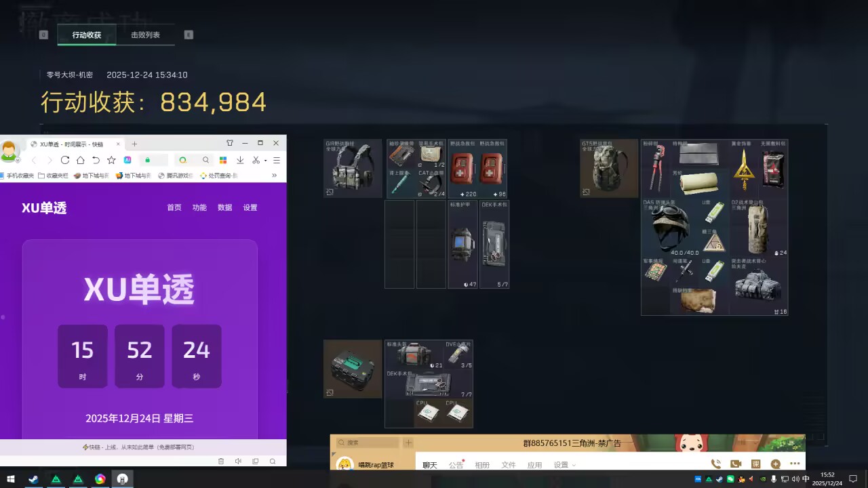868x488 pixels.
Task: Open the 设置 dropdown in QQ group
Action: pyautogui.click(x=564, y=465)
